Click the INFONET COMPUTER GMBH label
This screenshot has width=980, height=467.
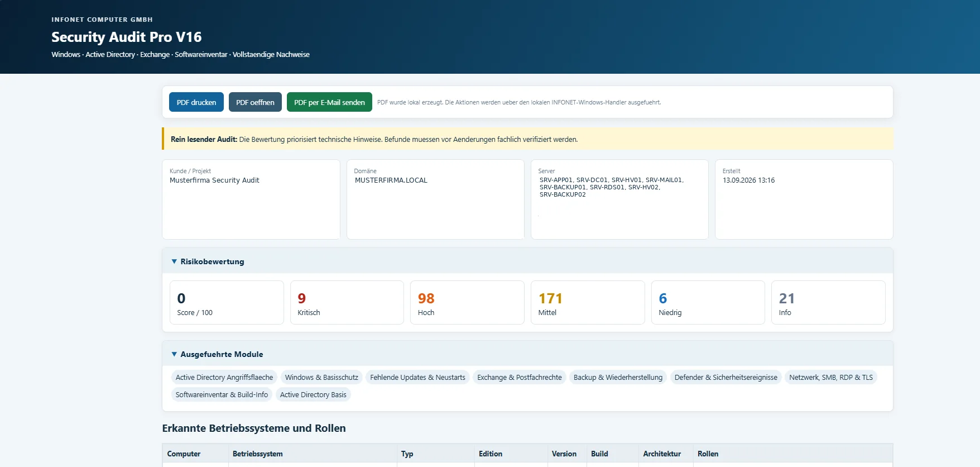[x=102, y=20]
